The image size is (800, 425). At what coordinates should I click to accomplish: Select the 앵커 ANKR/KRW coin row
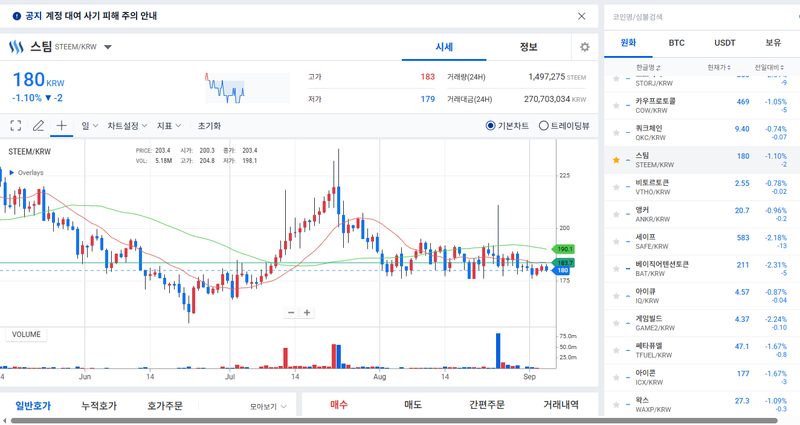point(702,214)
